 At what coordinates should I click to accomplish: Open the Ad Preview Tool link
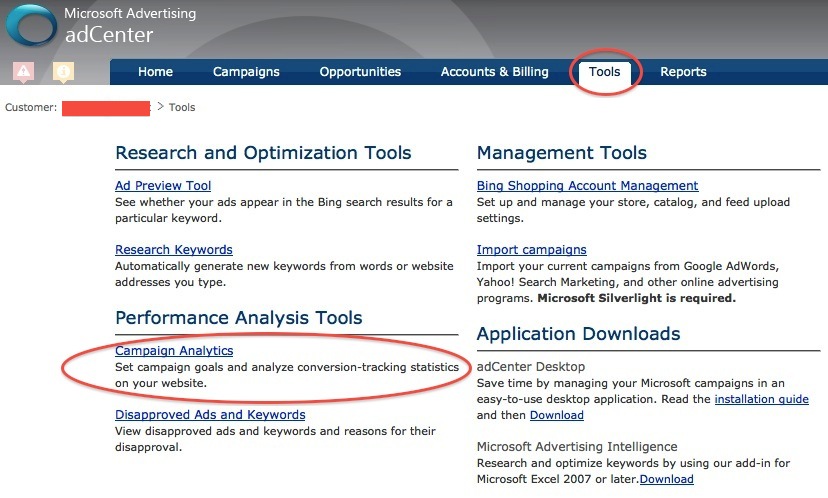click(163, 186)
